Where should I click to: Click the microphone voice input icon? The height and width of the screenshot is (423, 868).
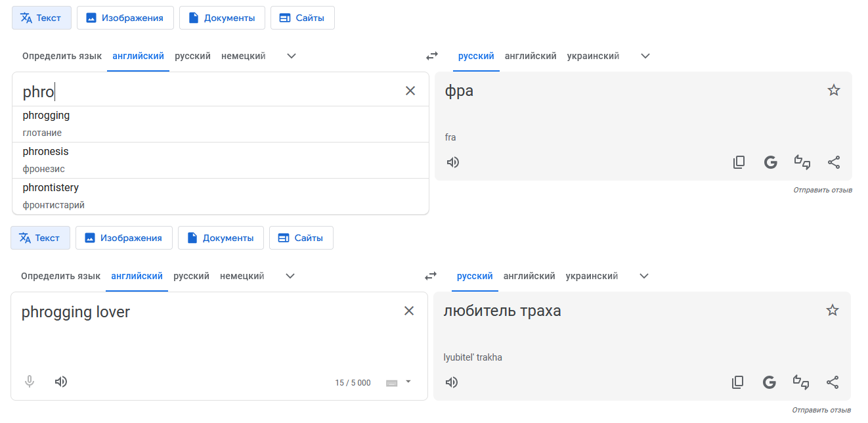tap(30, 382)
